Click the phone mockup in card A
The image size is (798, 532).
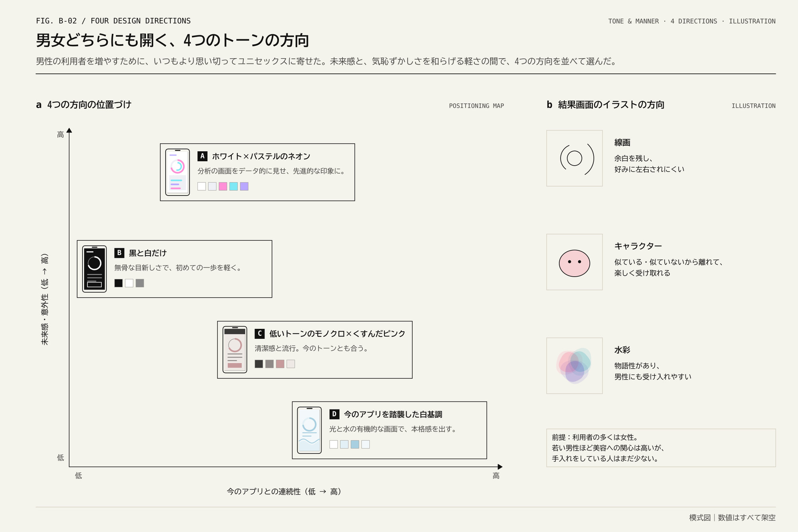[x=178, y=172]
